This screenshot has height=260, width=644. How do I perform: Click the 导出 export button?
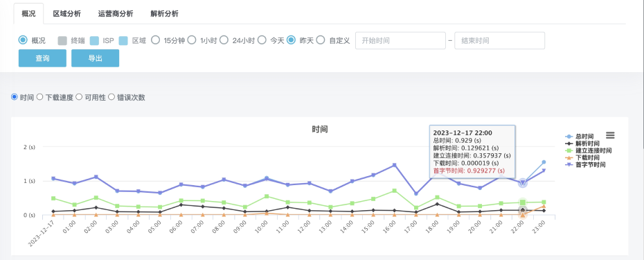96,58
